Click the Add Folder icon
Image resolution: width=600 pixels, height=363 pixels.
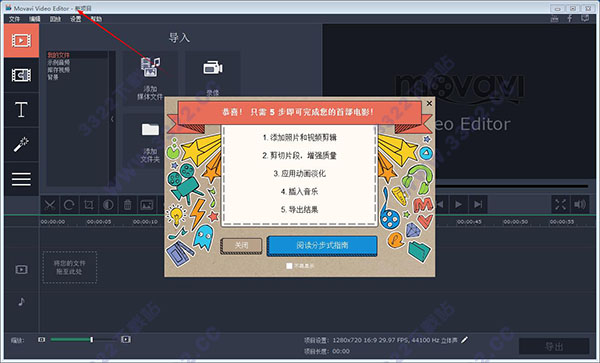[150, 129]
